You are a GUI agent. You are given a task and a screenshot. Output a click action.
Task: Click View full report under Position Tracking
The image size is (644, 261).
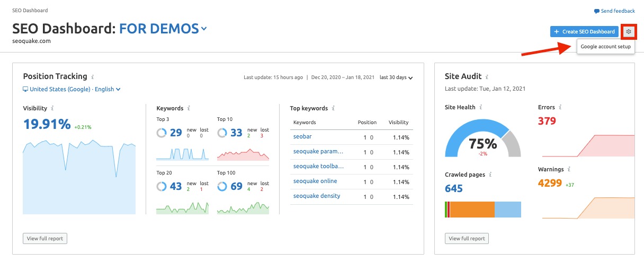pyautogui.click(x=45, y=239)
